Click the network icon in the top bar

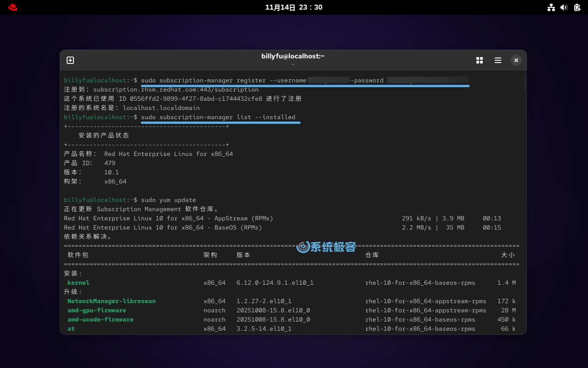[551, 7]
